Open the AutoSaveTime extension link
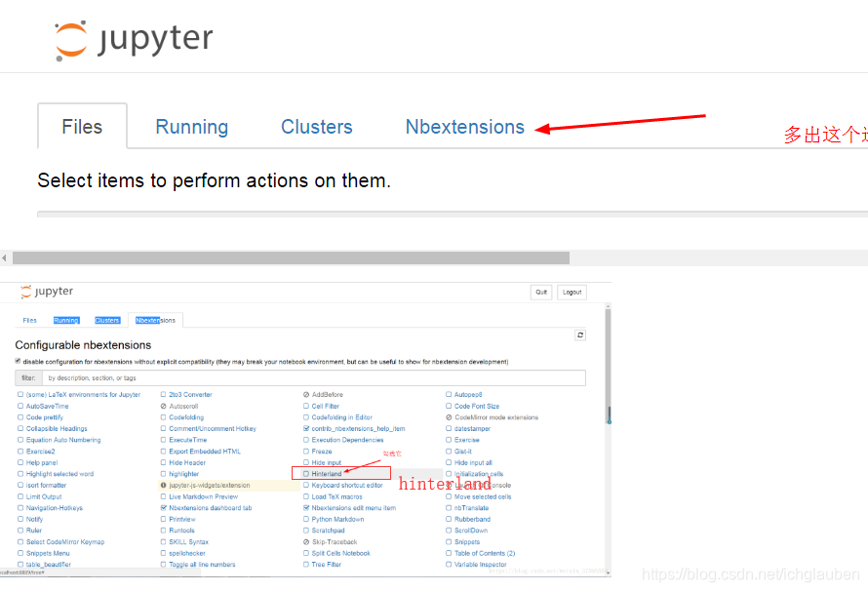 (x=47, y=406)
